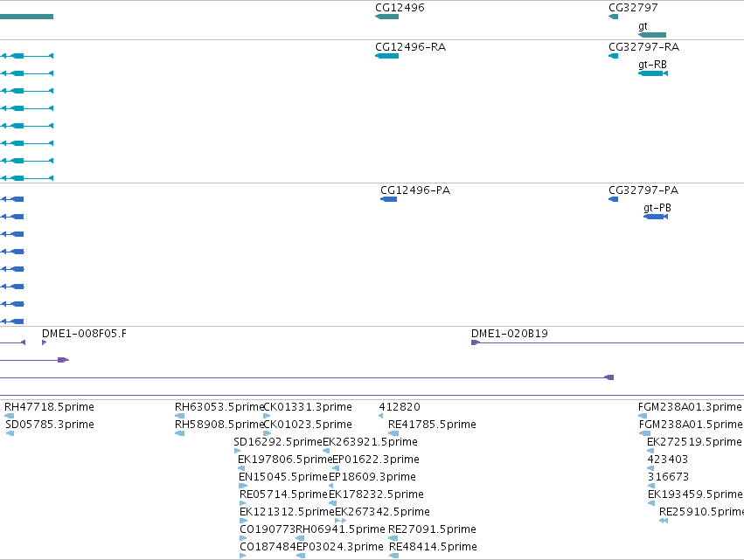Click EST label EK263921.5prime
744x560 pixels.
[370, 442]
